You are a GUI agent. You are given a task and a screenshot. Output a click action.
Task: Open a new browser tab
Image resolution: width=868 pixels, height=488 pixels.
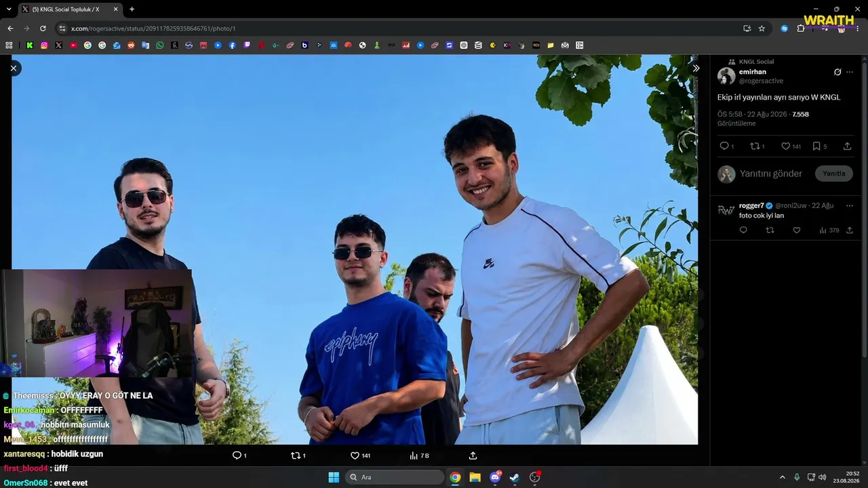(x=132, y=9)
